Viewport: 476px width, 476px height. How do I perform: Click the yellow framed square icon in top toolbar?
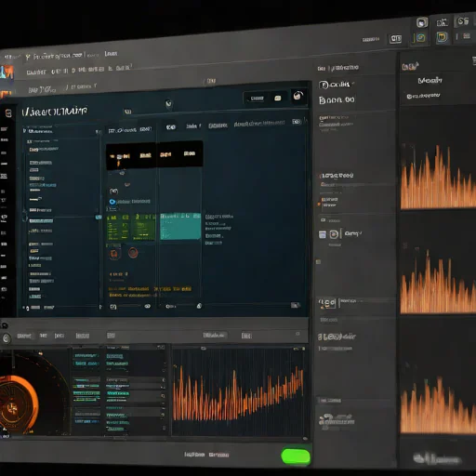pos(442,37)
